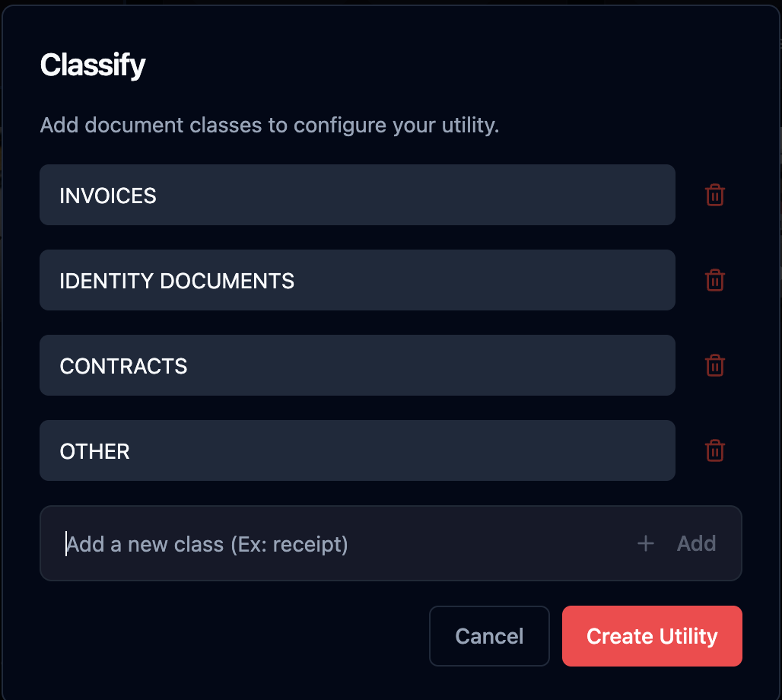Viewport: 782px width, 700px height.
Task: Remove the IDENTITY DOCUMENTS class
Action: [x=714, y=281]
